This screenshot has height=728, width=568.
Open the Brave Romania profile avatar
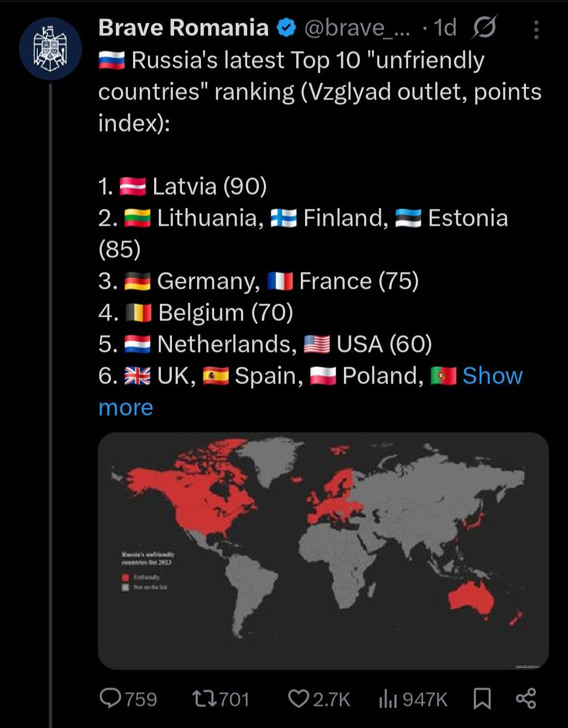[50, 48]
